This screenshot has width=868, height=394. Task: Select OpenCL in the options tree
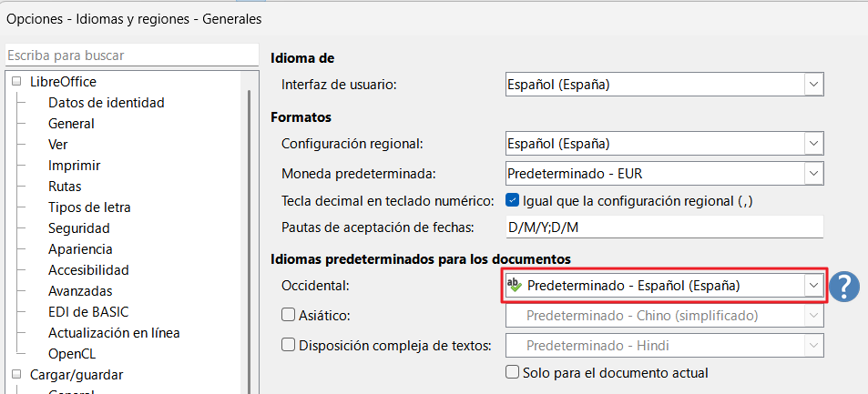click(72, 354)
